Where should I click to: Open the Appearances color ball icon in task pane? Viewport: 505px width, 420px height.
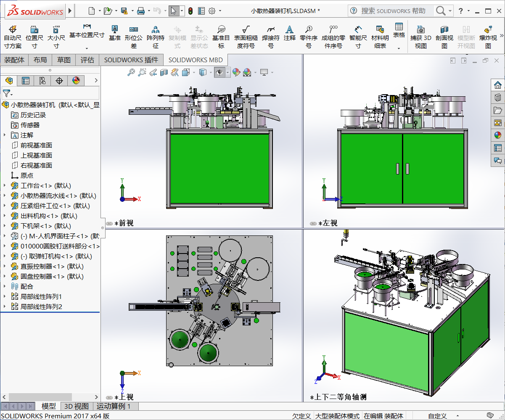point(498,135)
